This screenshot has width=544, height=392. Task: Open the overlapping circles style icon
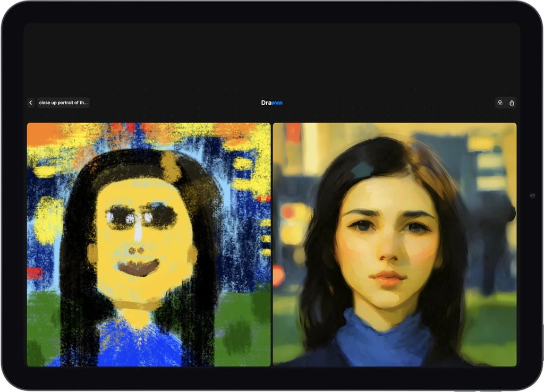pyautogui.click(x=499, y=103)
